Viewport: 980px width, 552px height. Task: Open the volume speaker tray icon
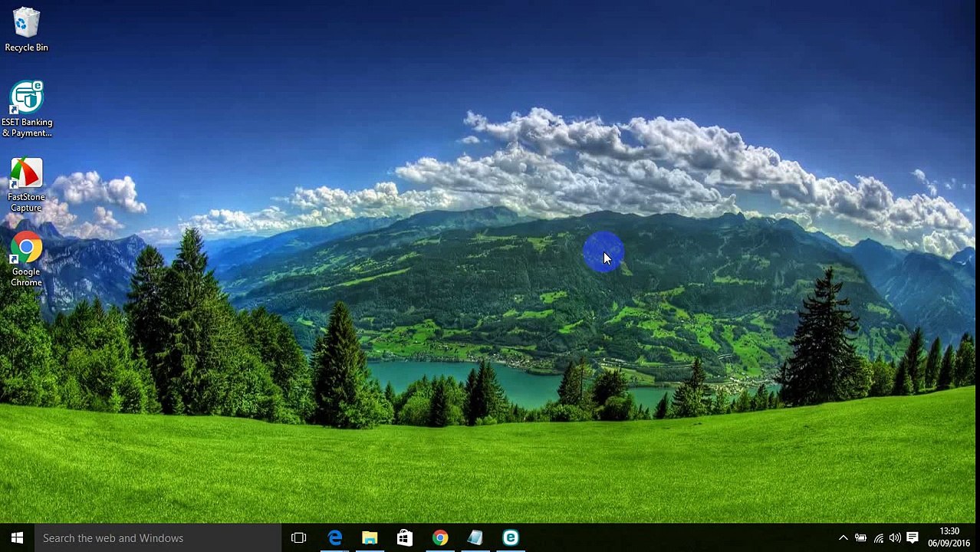[x=895, y=538]
